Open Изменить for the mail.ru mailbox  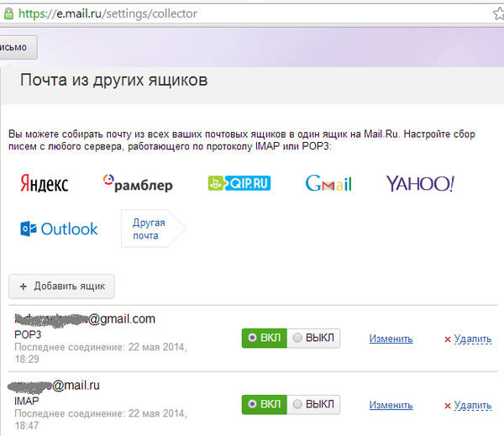[391, 405]
